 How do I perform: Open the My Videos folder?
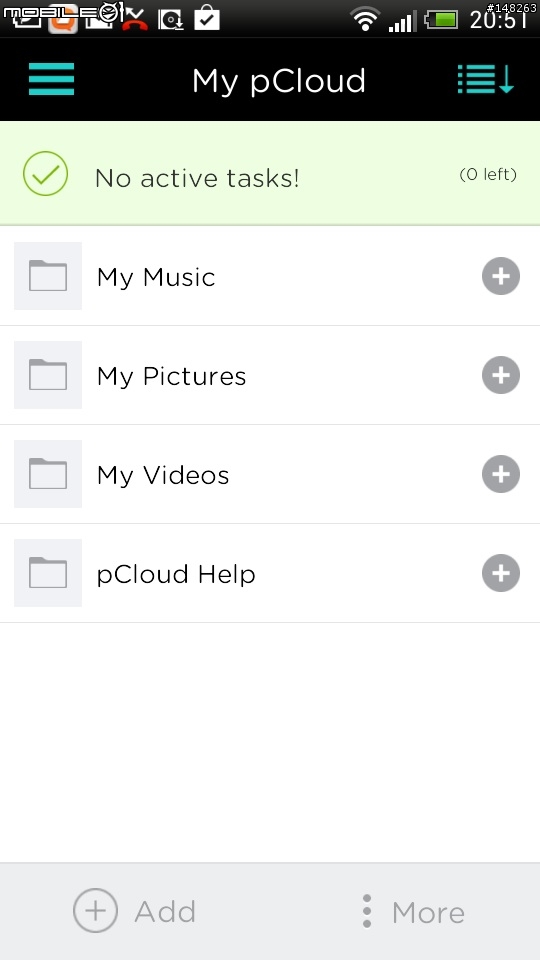coord(270,474)
